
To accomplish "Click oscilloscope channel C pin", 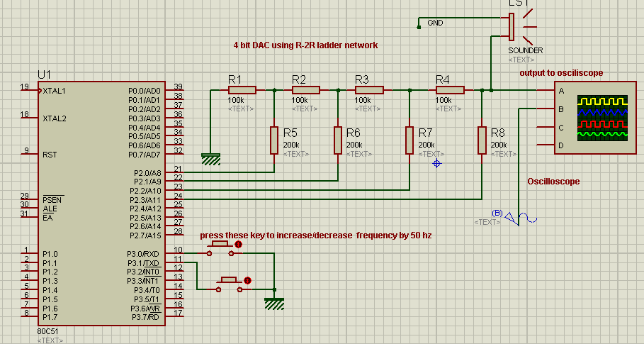I will 546,127.
